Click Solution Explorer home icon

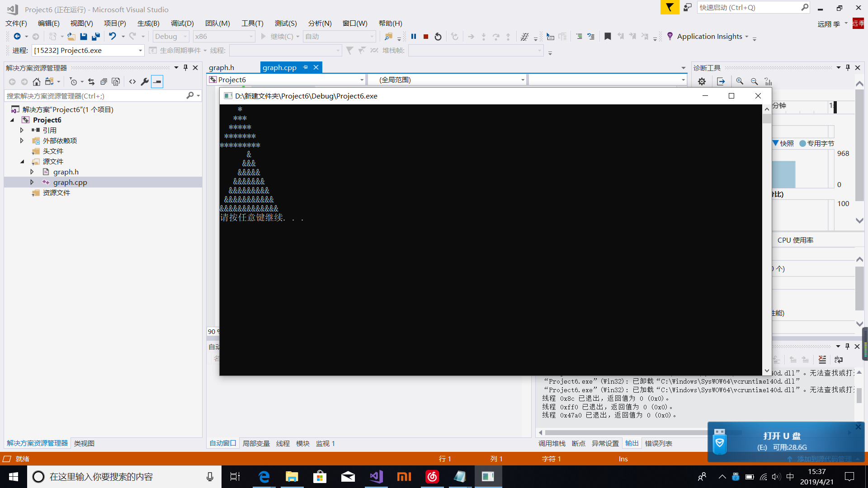[37, 82]
